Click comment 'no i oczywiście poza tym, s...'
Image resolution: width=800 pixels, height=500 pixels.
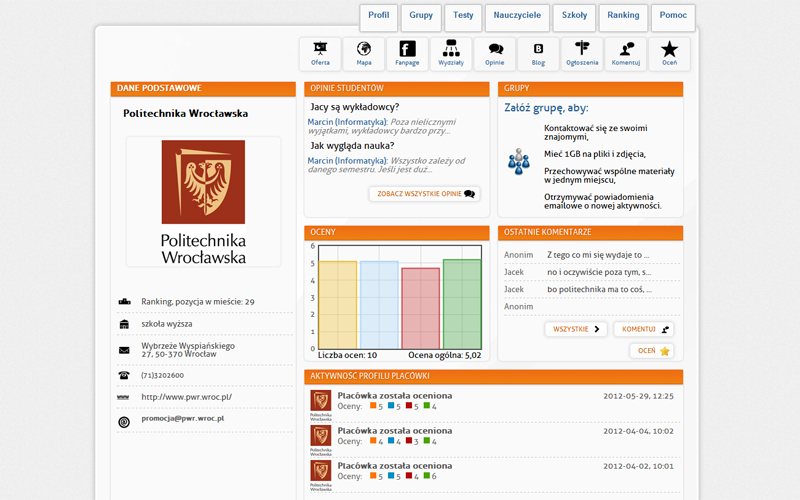coord(599,272)
